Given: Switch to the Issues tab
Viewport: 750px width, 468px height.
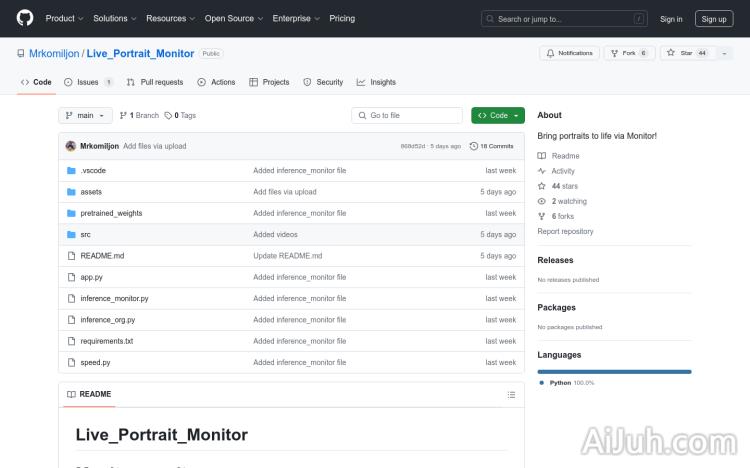Looking at the screenshot, I should click(88, 82).
